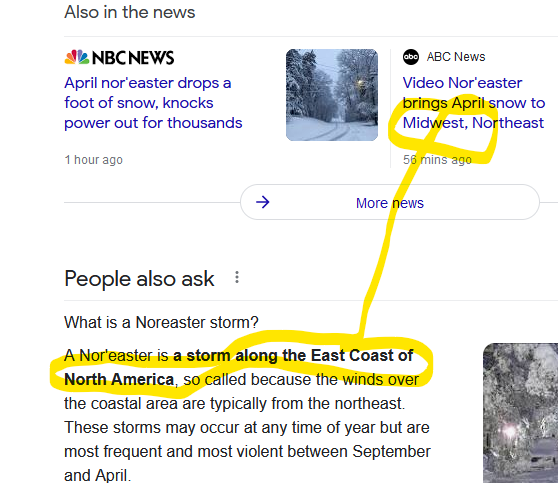Image resolution: width=558 pixels, height=483 pixels.
Task: Click the ABC News source label
Action: 456,57
